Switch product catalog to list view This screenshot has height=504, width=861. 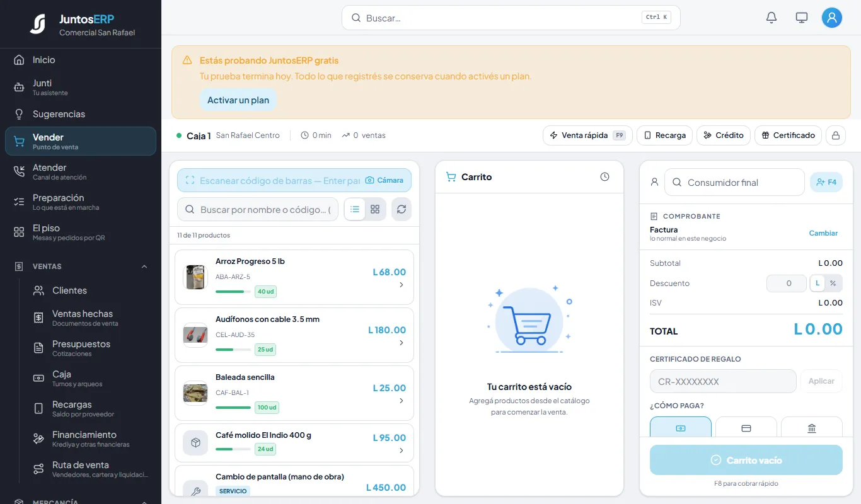(x=355, y=209)
